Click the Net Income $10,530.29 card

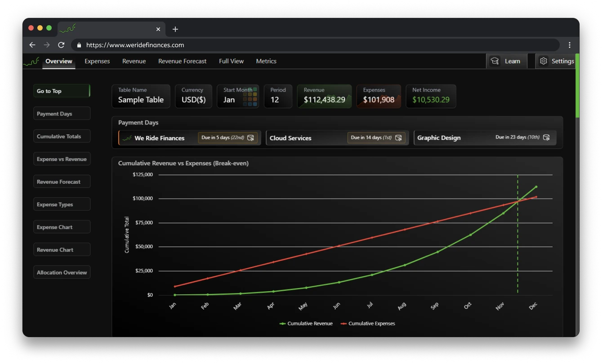click(x=431, y=96)
